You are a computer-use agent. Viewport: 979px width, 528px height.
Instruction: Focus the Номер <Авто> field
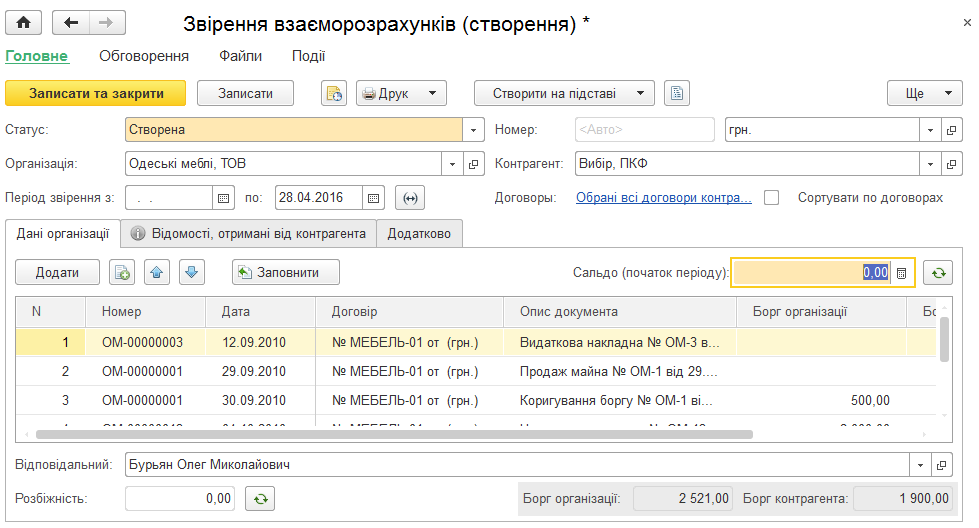pos(644,130)
